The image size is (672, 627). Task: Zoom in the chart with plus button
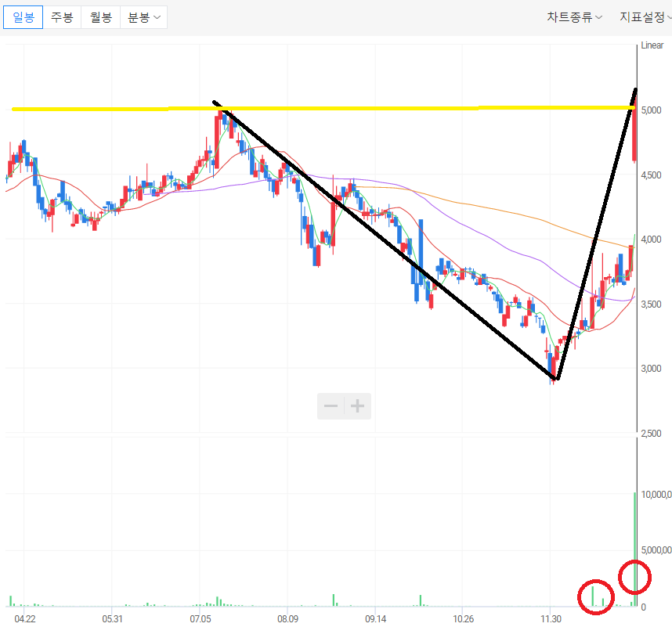tap(357, 406)
